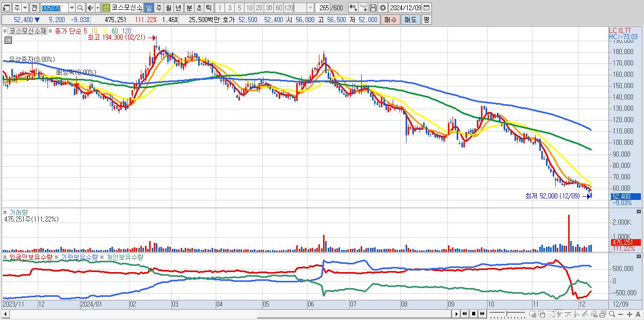The height and width of the screenshot is (320, 644).
Task: Click the 초 seconds chart button
Action: click(x=199, y=8)
